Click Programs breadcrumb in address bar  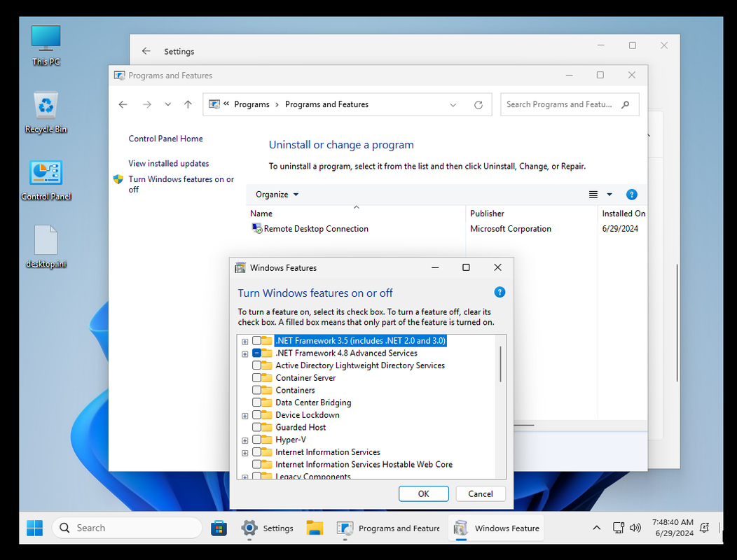[x=252, y=104]
